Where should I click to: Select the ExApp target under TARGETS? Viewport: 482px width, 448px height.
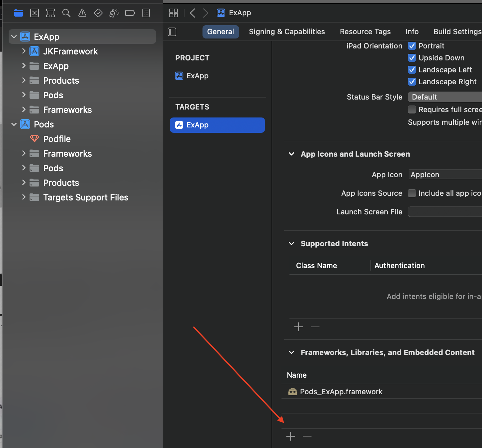pos(217,125)
